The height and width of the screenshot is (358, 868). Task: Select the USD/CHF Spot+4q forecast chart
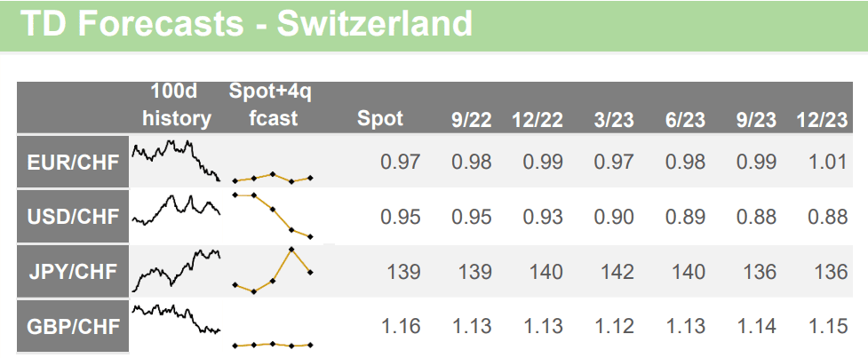click(273, 215)
